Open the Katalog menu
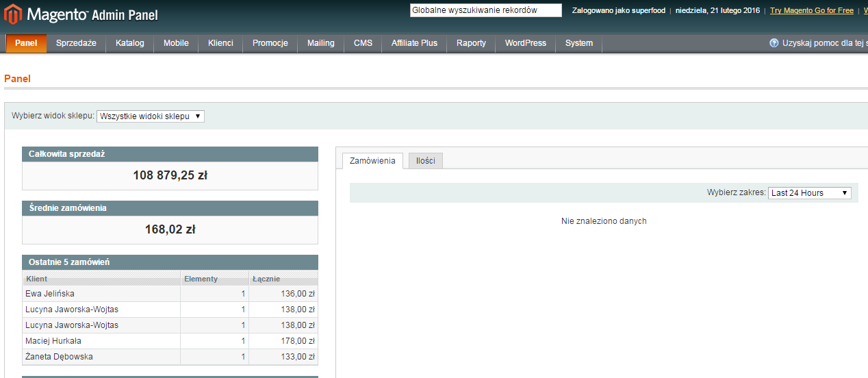The image size is (868, 378). click(129, 43)
